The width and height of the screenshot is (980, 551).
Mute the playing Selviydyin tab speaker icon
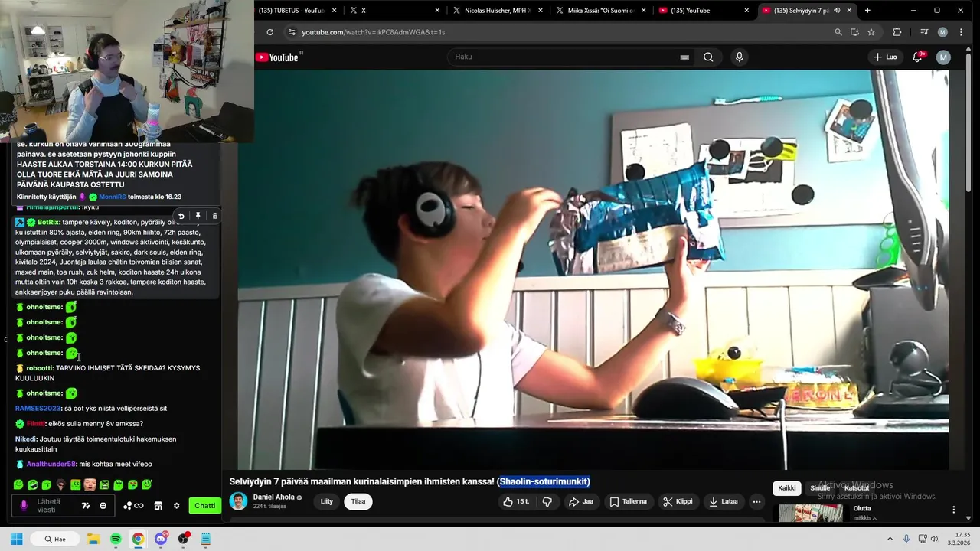pyautogui.click(x=837, y=11)
